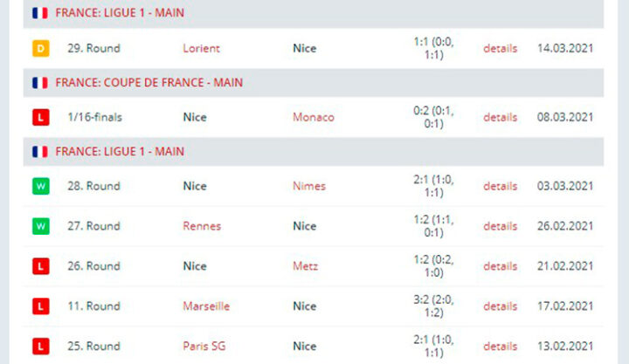The image size is (629, 364).
Task: Open details for Nice vs Monaco match
Action: (x=500, y=117)
